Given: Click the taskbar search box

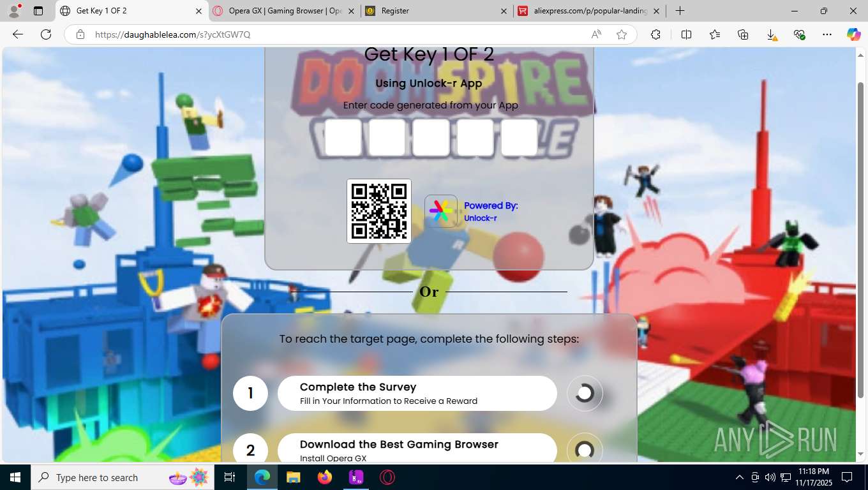Looking at the screenshot, I should pos(123,477).
